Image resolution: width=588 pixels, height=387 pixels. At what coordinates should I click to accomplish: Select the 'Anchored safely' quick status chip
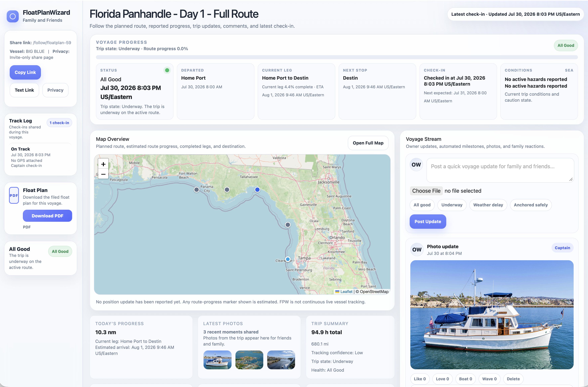(531, 205)
